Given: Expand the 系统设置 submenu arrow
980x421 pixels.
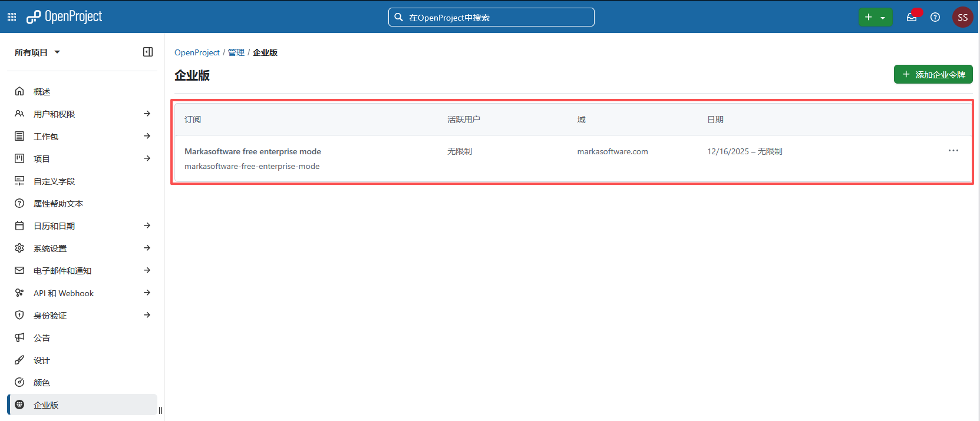Looking at the screenshot, I should coord(147,248).
